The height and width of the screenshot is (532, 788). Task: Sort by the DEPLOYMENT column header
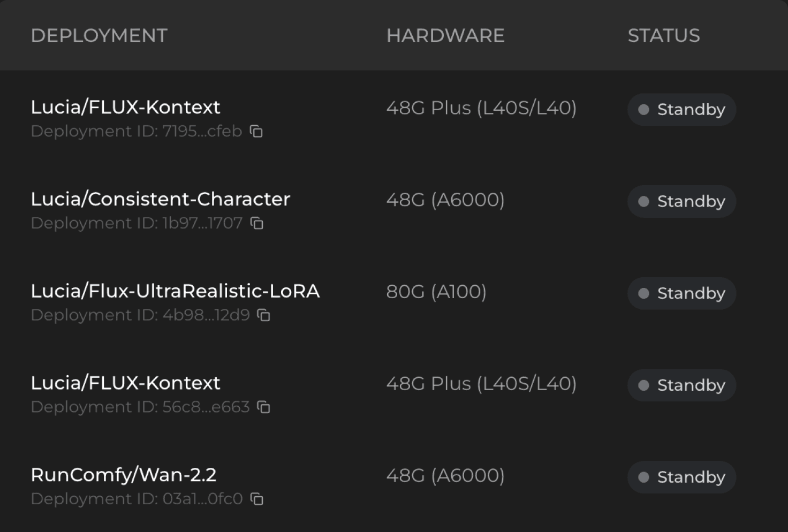99,36
